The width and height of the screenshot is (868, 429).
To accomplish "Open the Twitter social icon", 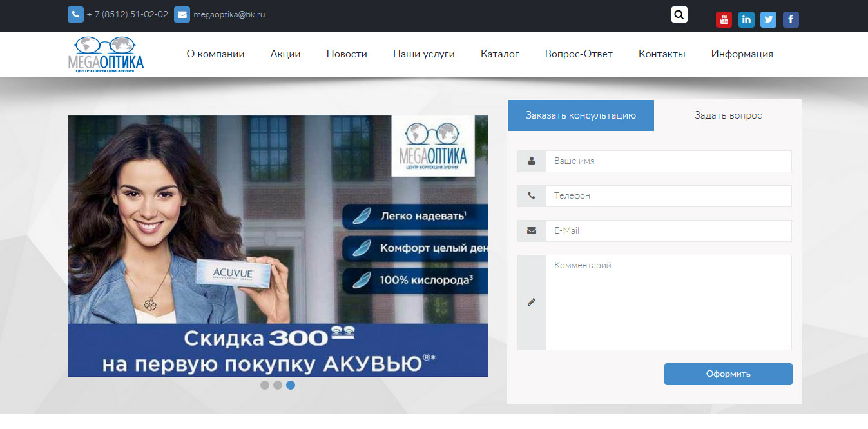I will tap(768, 19).
